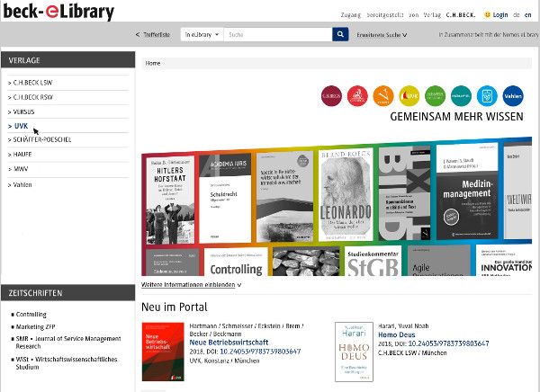This screenshot has height=392, width=540.
Task: Open publisher UVK in sidebar
Action: [x=21, y=126]
